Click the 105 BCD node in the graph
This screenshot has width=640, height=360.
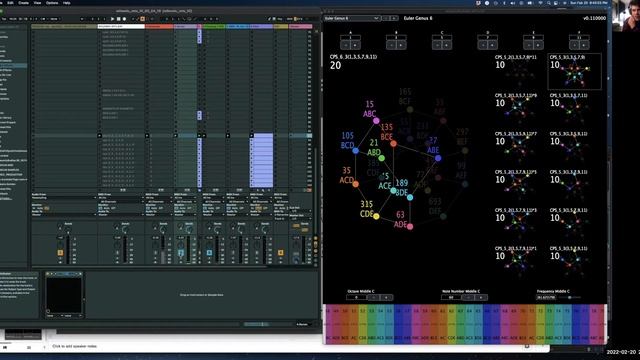coord(356,151)
